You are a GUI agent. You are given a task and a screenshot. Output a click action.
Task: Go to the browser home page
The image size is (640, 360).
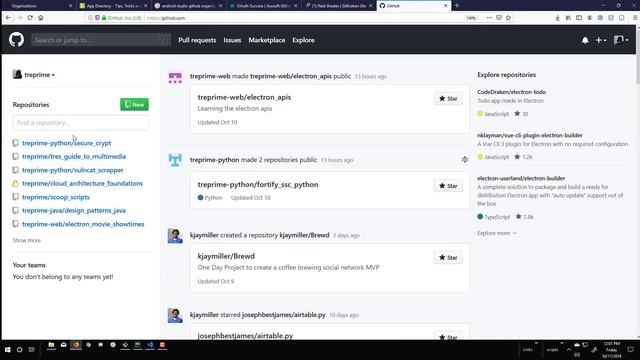click(x=40, y=18)
